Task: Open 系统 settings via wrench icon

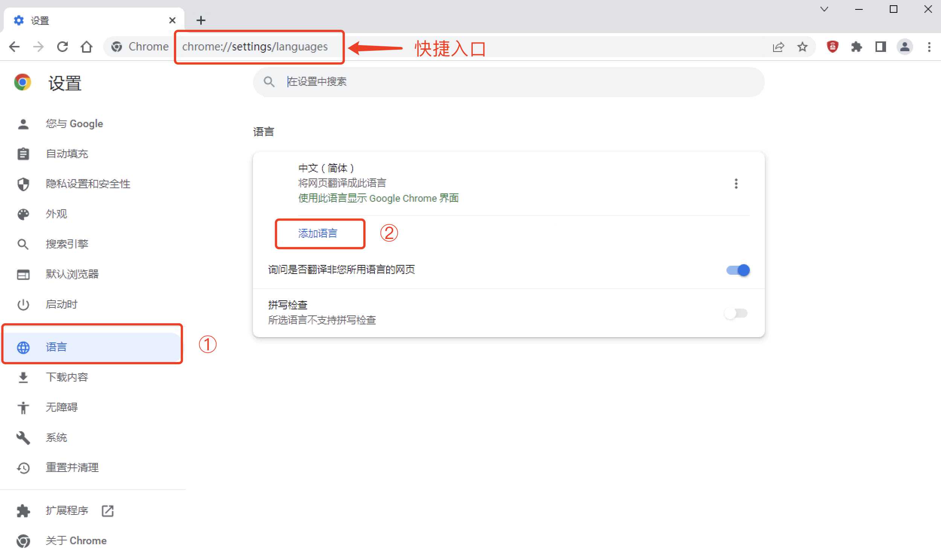Action: point(23,437)
